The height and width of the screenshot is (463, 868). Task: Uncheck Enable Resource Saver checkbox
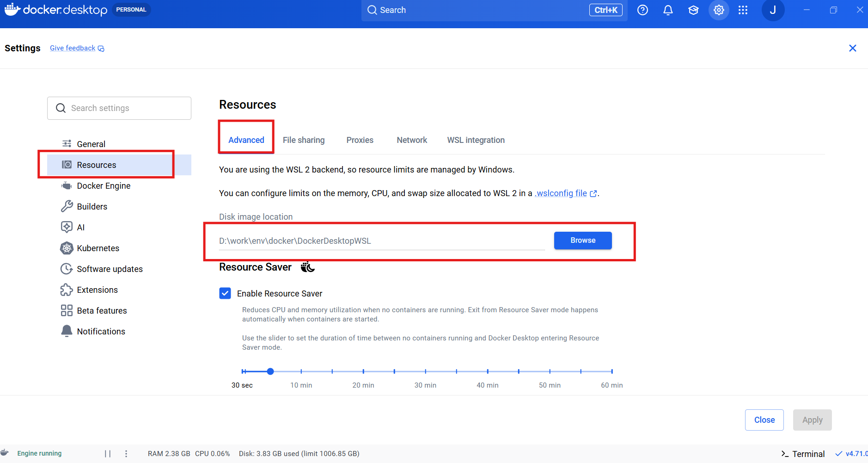(x=225, y=293)
